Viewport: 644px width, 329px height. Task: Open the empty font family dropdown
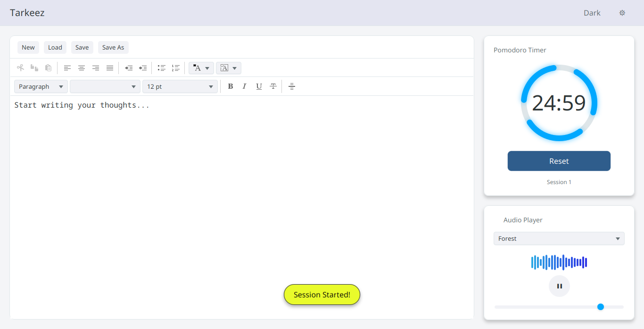[105, 86]
